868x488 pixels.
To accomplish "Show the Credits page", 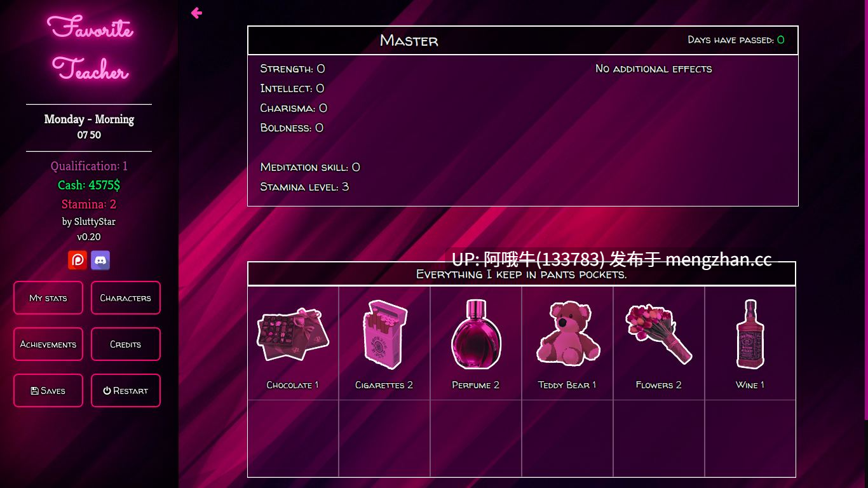I will 126,344.
